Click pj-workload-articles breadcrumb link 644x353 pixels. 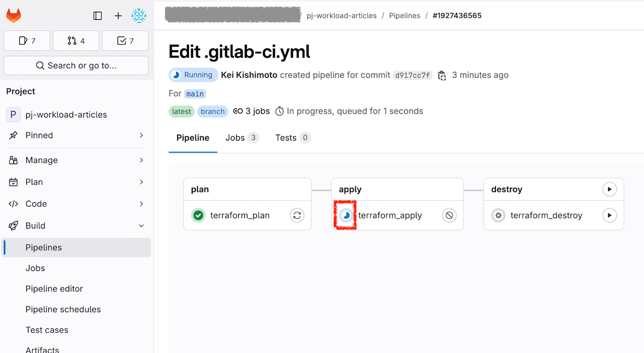(342, 16)
